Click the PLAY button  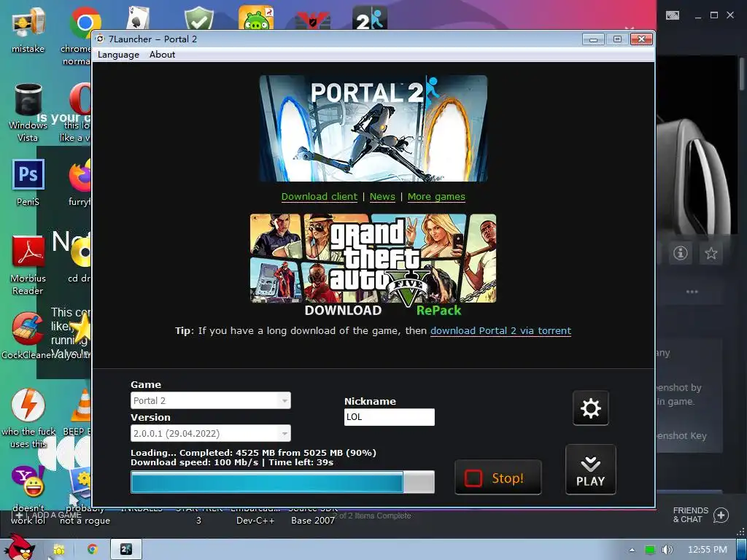pyautogui.click(x=591, y=470)
